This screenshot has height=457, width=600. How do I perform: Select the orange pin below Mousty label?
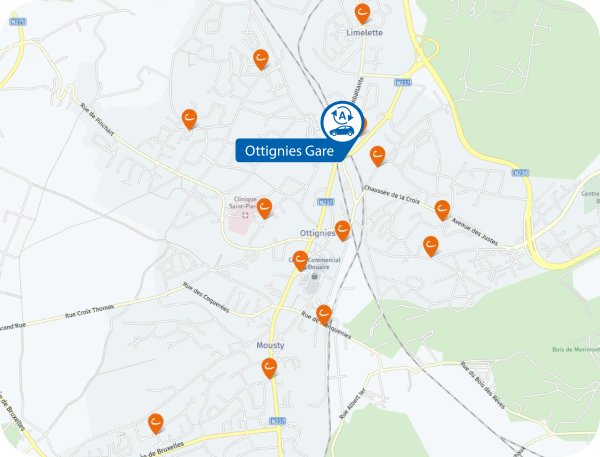(x=269, y=368)
